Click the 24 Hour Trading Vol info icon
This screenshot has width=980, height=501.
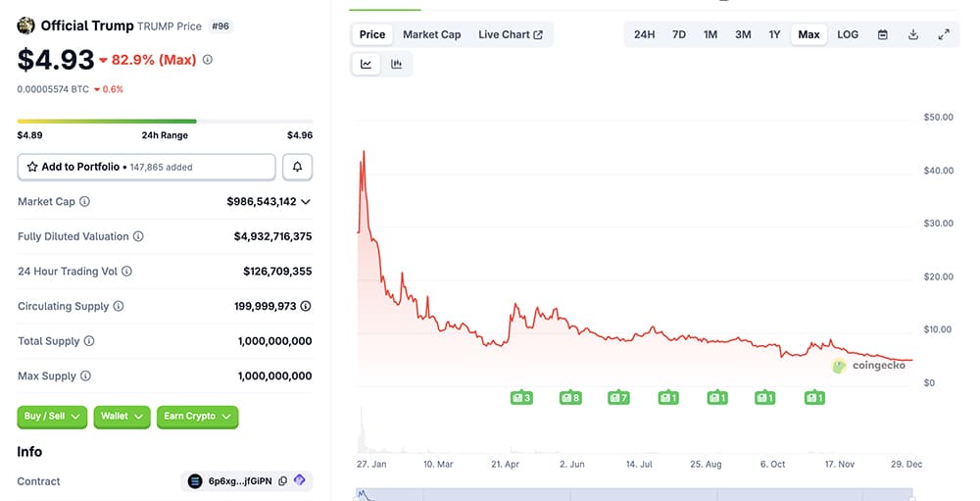click(x=126, y=272)
